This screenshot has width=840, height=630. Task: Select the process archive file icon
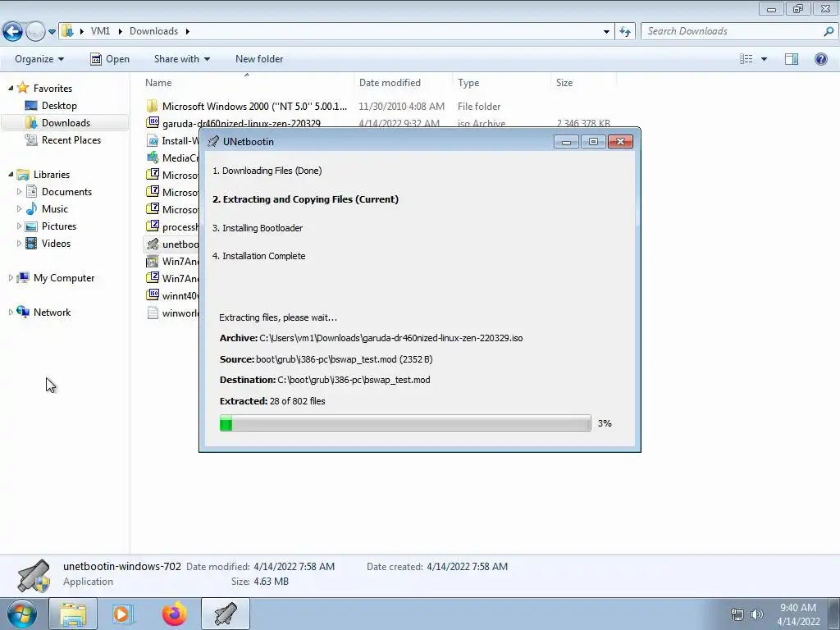click(153, 226)
